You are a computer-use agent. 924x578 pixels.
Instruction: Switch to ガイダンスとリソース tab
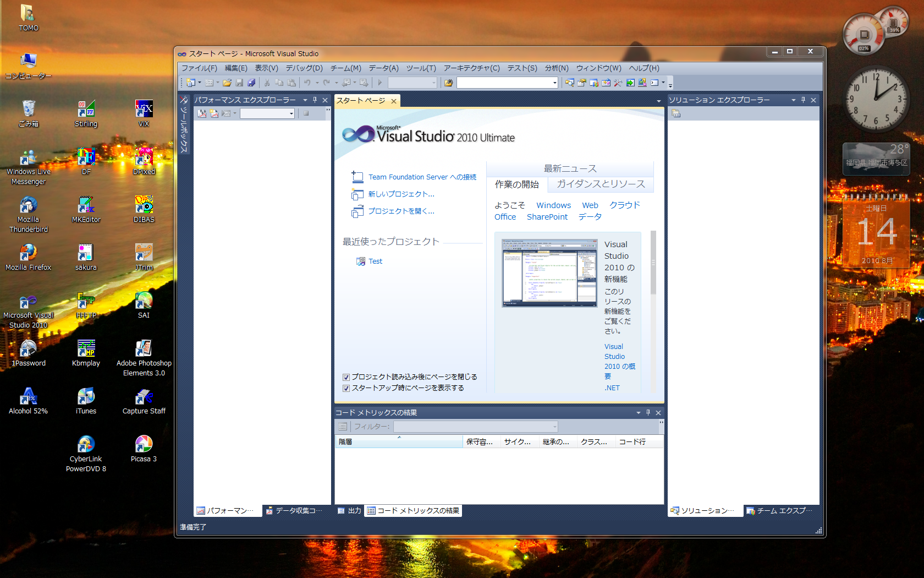pos(601,184)
